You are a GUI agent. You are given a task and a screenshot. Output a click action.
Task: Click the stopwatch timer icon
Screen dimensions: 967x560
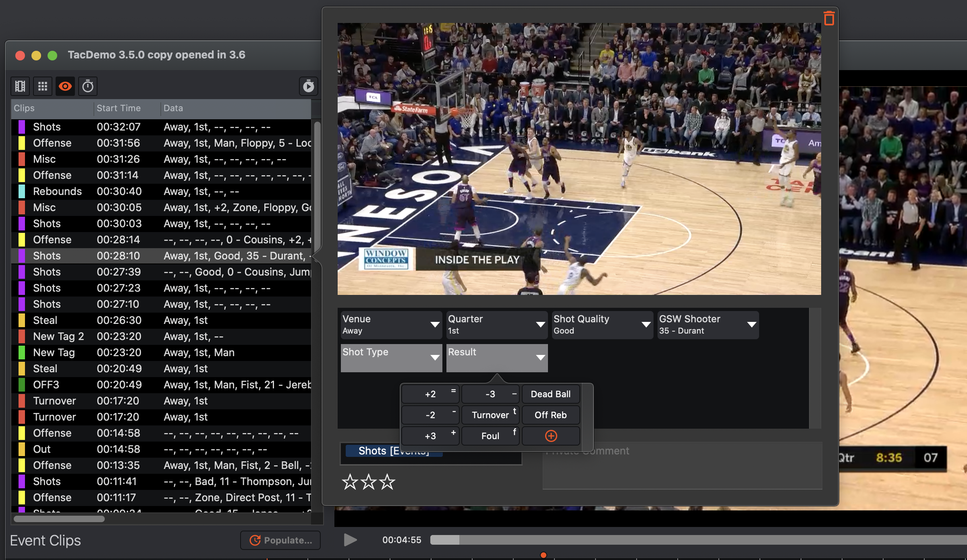coord(88,86)
